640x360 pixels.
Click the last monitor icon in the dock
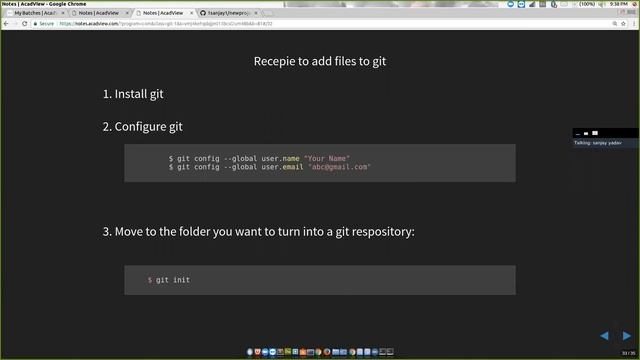coord(390,352)
